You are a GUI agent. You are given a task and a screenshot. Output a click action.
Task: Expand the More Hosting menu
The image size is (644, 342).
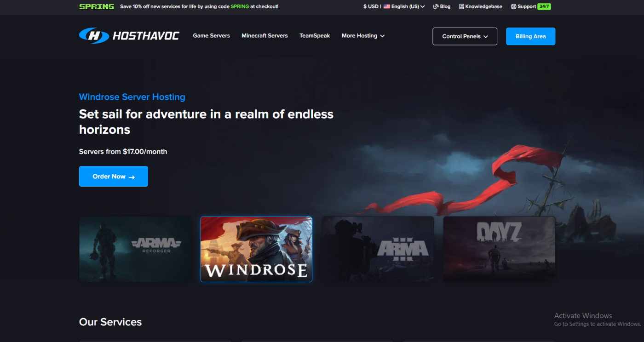click(x=363, y=36)
